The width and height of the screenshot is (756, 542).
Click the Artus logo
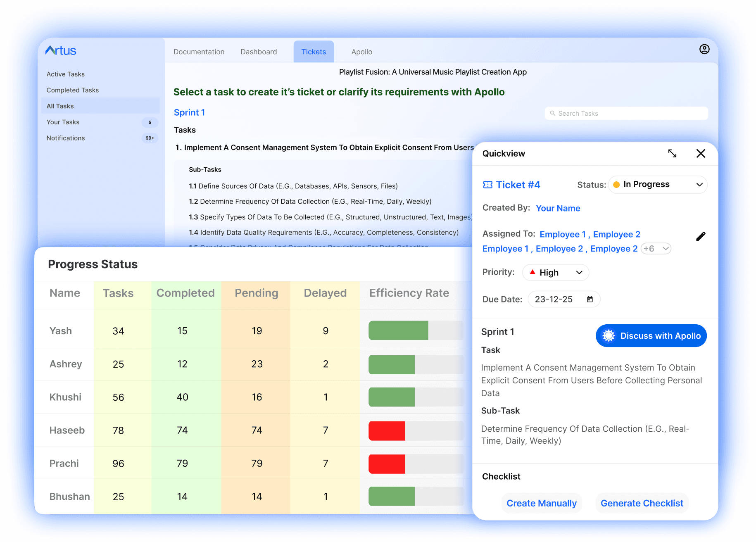point(61,50)
